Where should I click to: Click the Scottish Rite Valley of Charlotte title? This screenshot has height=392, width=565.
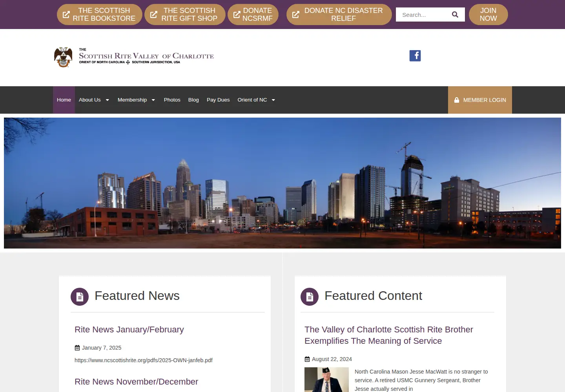point(146,56)
